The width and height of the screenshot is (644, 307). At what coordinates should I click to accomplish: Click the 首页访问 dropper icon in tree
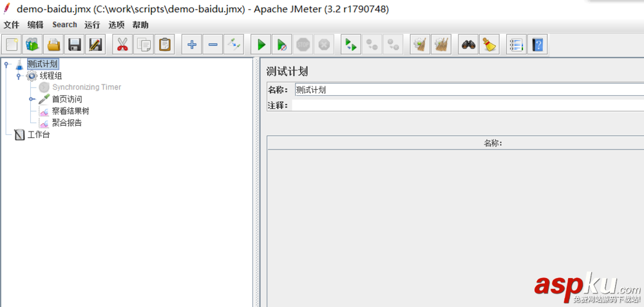(x=44, y=99)
